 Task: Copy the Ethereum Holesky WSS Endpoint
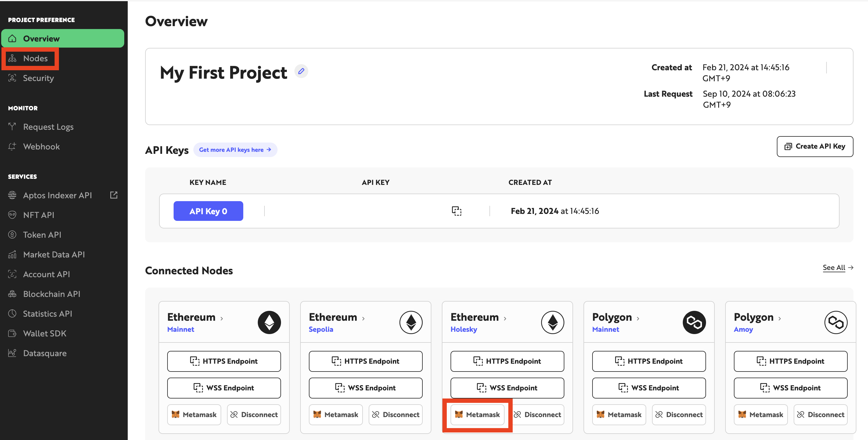(507, 388)
